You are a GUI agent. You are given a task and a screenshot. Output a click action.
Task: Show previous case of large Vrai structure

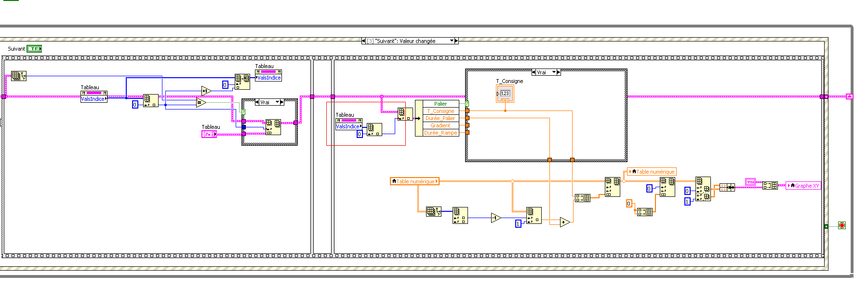click(534, 72)
